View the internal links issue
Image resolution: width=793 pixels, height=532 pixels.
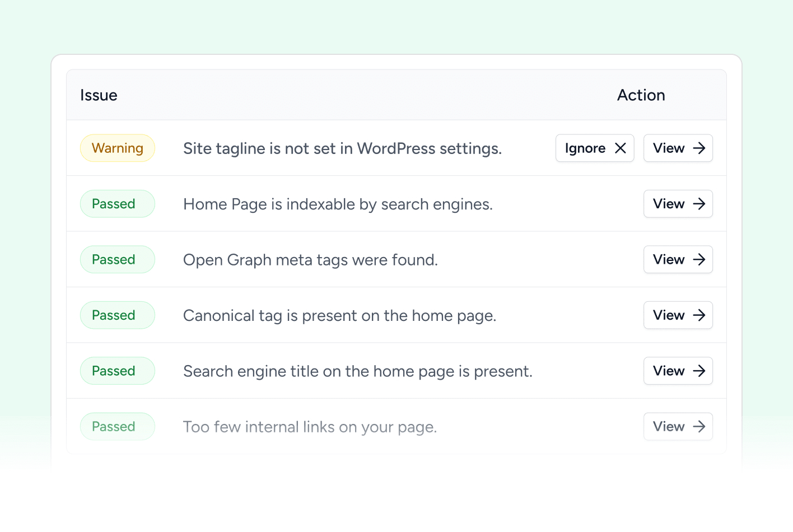[x=678, y=427]
